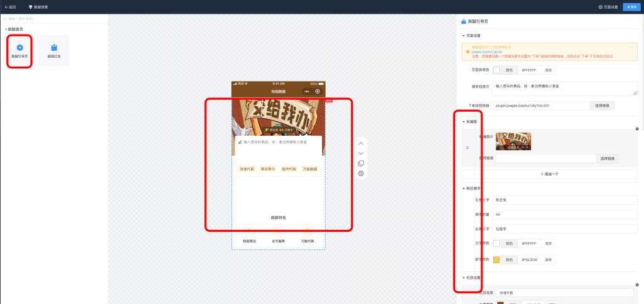This screenshot has width=644, height=304.
Task: Close the orange notice banner
Action: click(x=631, y=47)
